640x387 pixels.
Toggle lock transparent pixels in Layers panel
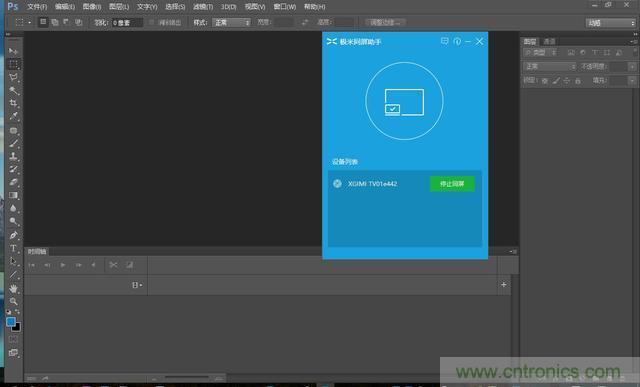click(544, 81)
